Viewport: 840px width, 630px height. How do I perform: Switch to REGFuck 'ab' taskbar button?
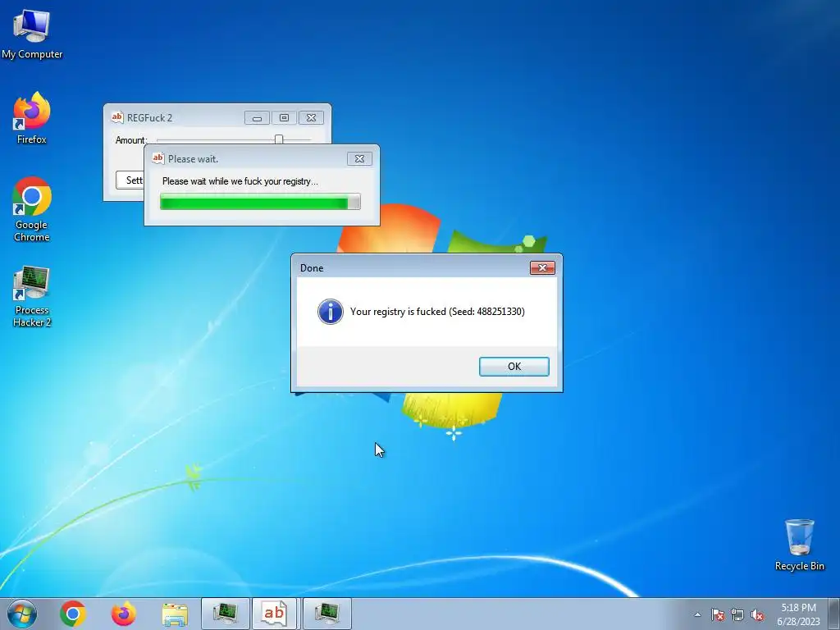click(274, 614)
